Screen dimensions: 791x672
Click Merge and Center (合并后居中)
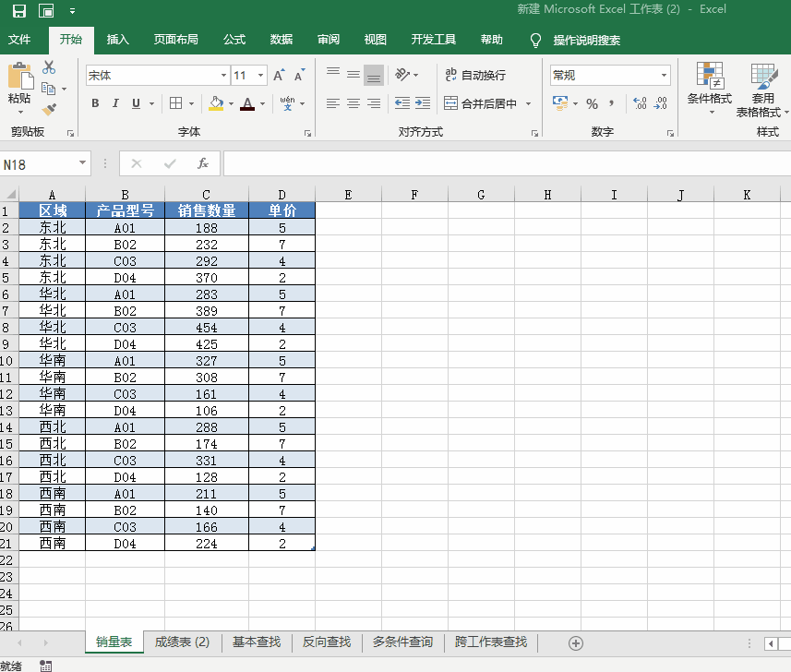tap(481, 103)
